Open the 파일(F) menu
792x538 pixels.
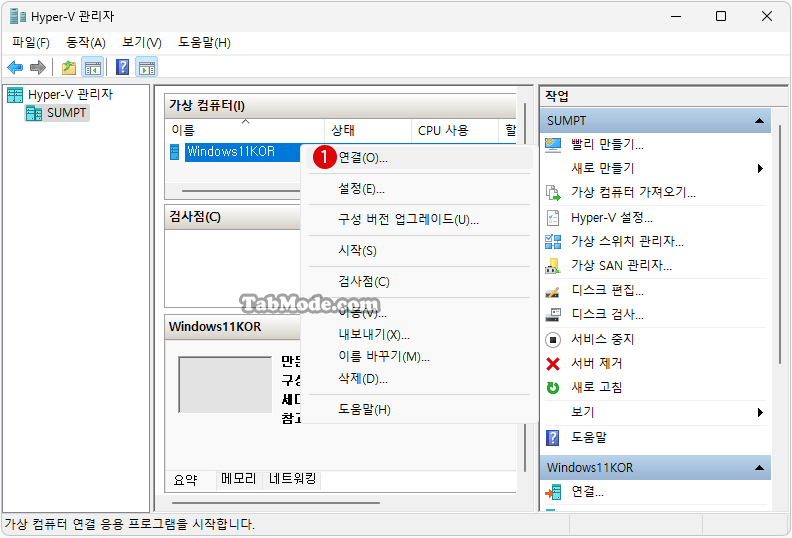point(31,42)
